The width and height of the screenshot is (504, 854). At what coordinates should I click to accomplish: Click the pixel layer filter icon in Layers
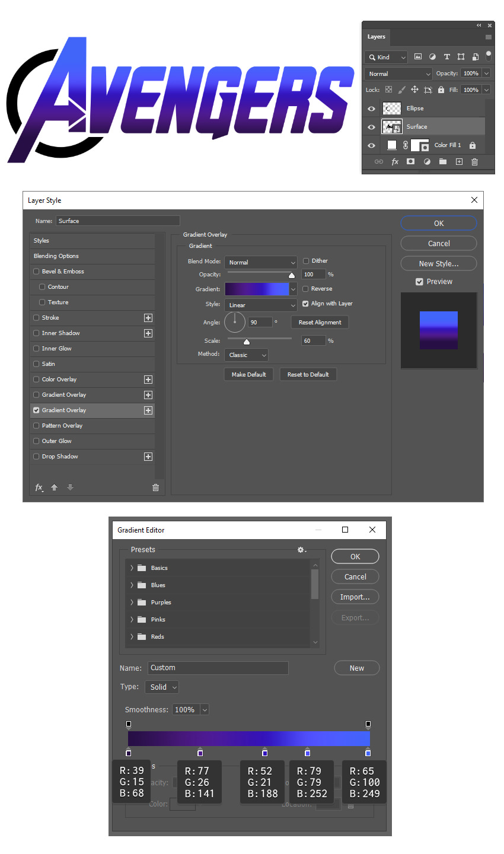click(418, 57)
